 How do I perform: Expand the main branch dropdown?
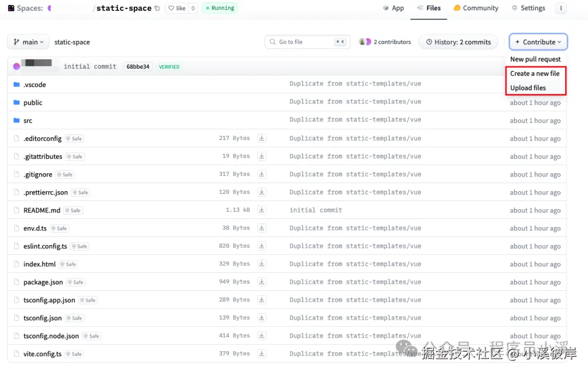(28, 42)
